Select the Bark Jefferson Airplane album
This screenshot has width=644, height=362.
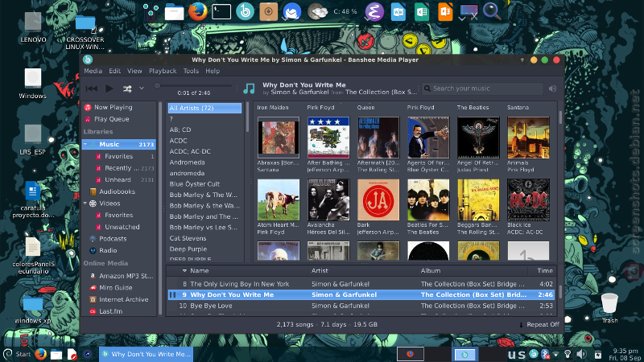378,200
